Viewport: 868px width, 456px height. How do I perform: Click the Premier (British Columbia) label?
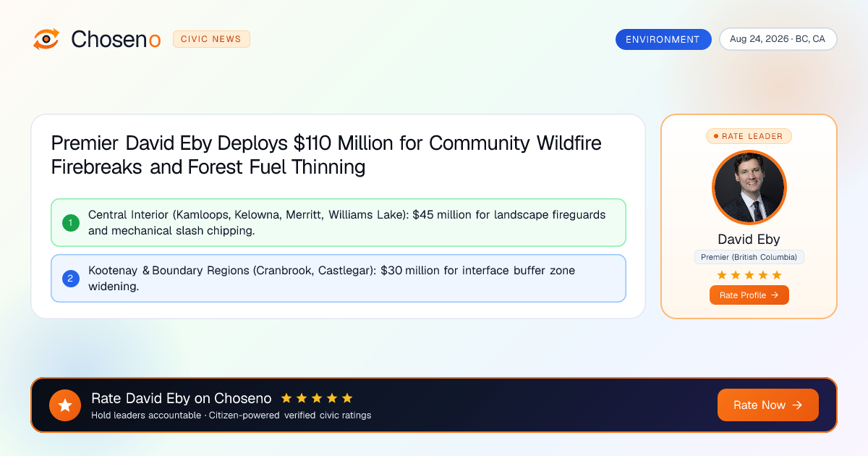(749, 257)
